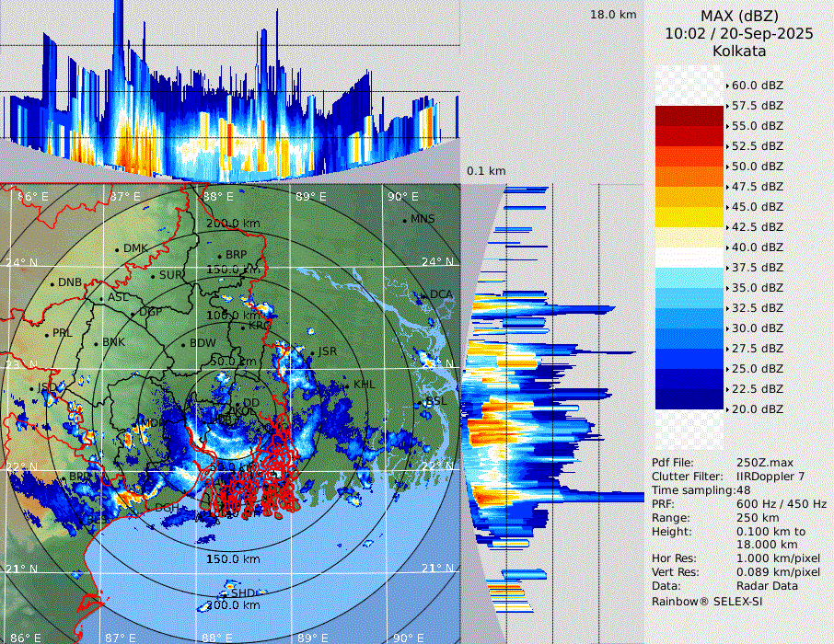Image resolution: width=834 pixels, height=644 pixels.
Task: Click the MNS station marker on map
Action: pos(405,220)
